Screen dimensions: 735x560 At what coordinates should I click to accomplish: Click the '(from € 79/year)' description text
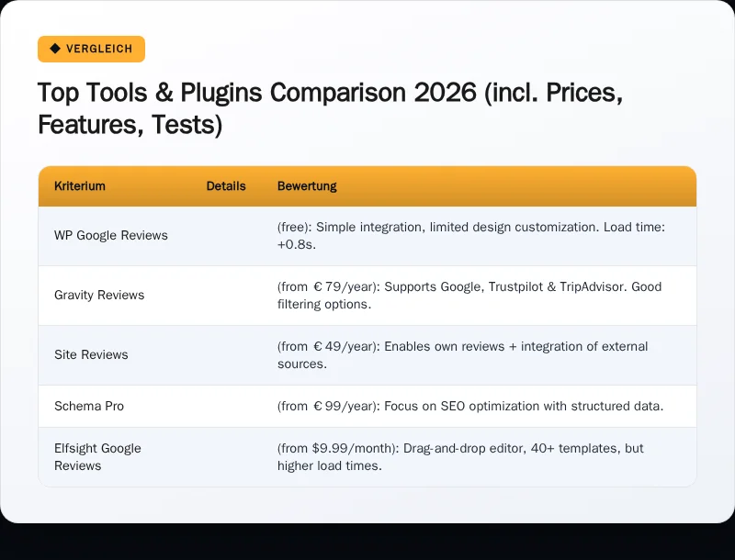coord(469,295)
